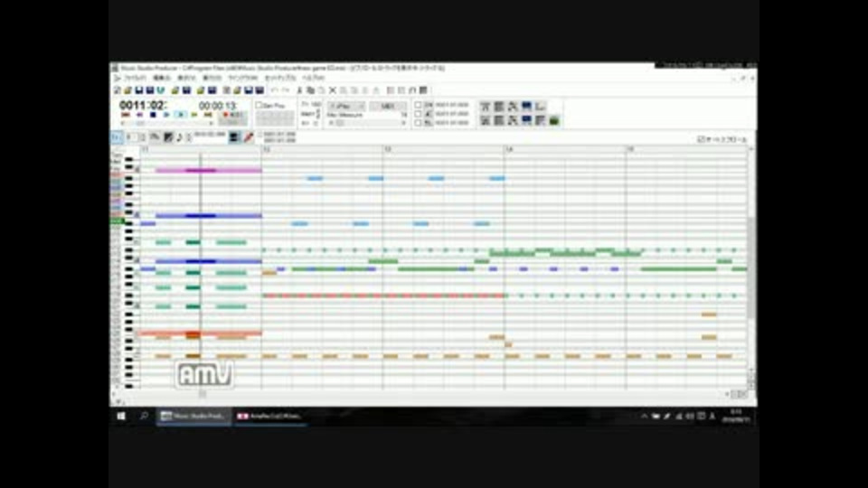Click the first blue floppy Save icon
The image size is (868, 488).
[139, 90]
